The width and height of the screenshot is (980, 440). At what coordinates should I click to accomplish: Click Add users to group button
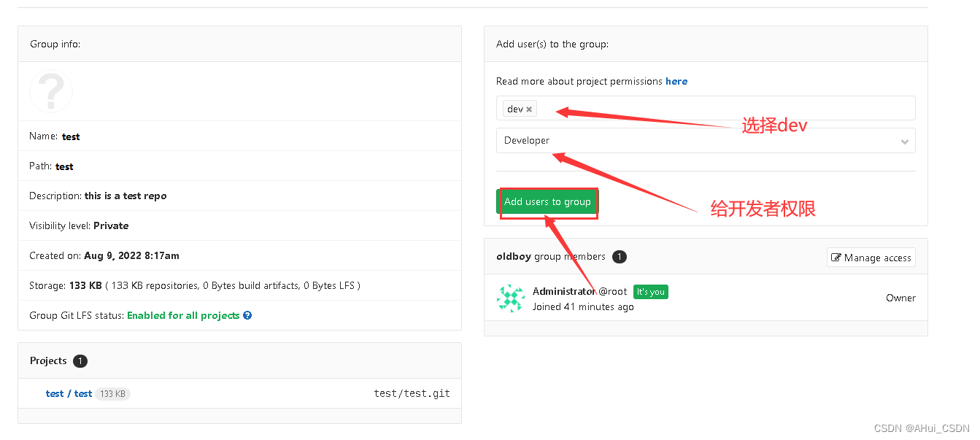coord(547,202)
